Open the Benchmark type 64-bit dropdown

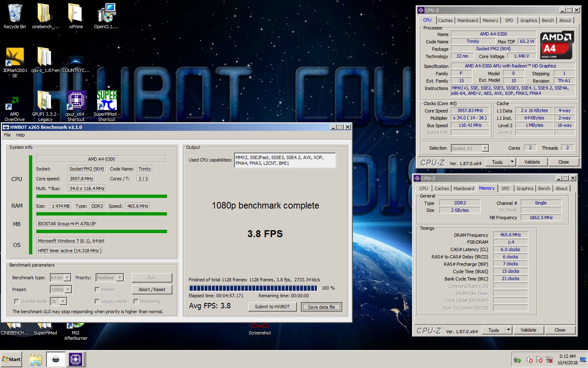[60, 278]
